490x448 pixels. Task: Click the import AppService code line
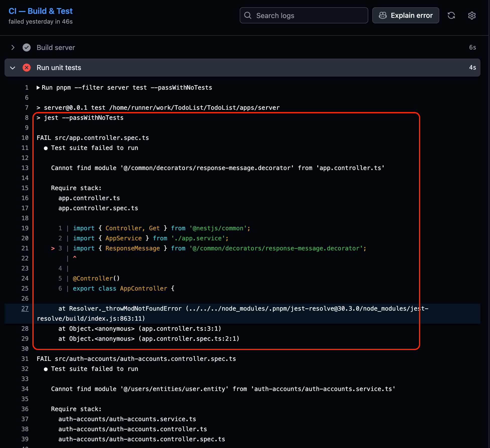[x=143, y=238]
